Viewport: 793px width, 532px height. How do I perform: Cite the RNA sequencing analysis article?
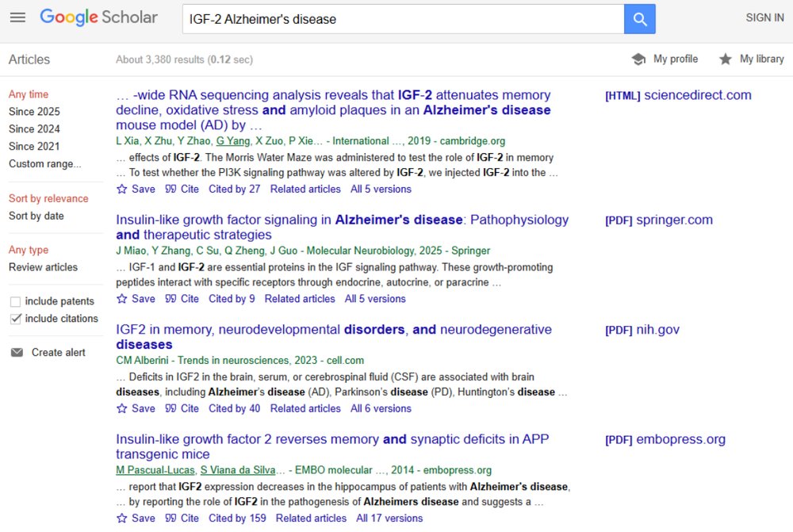(x=182, y=189)
